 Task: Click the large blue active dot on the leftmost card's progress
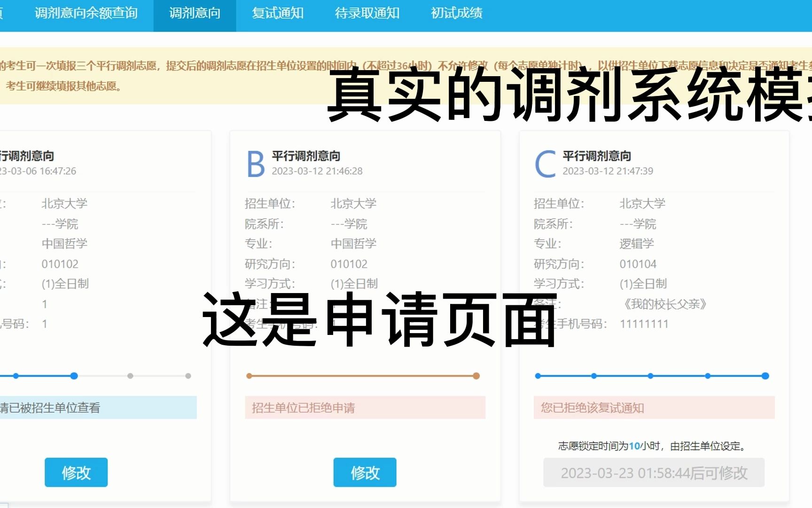tap(74, 376)
